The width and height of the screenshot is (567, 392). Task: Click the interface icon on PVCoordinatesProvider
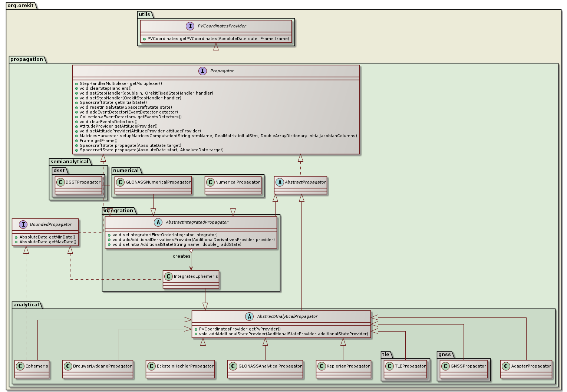tap(190, 26)
